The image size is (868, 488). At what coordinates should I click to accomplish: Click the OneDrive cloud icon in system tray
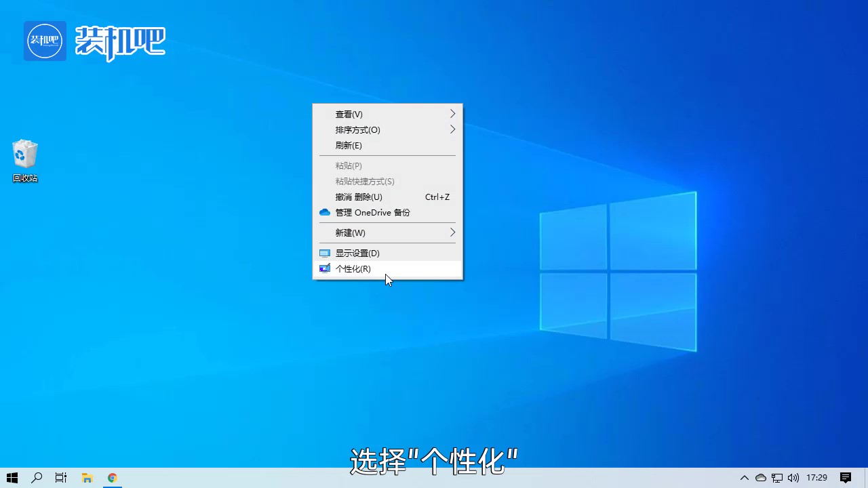point(761,478)
